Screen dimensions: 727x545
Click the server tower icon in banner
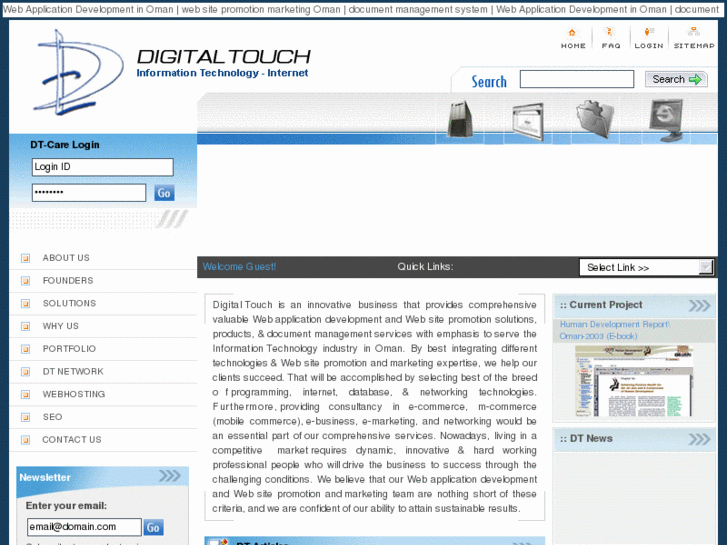[460, 119]
